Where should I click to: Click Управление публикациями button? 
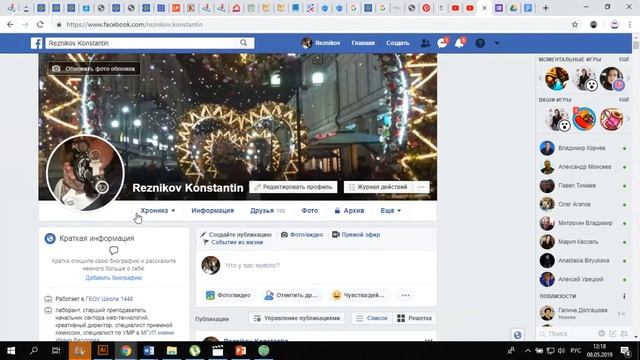click(297, 318)
